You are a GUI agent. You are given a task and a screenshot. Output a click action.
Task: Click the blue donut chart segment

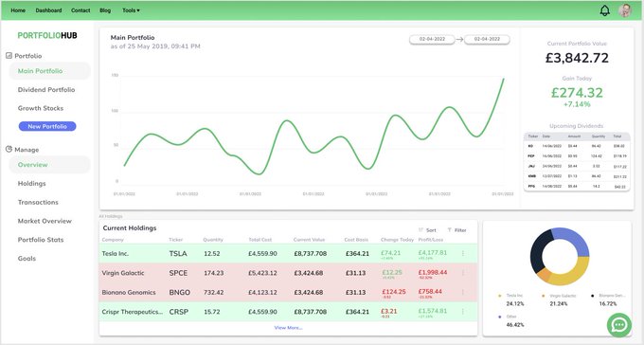click(573, 240)
